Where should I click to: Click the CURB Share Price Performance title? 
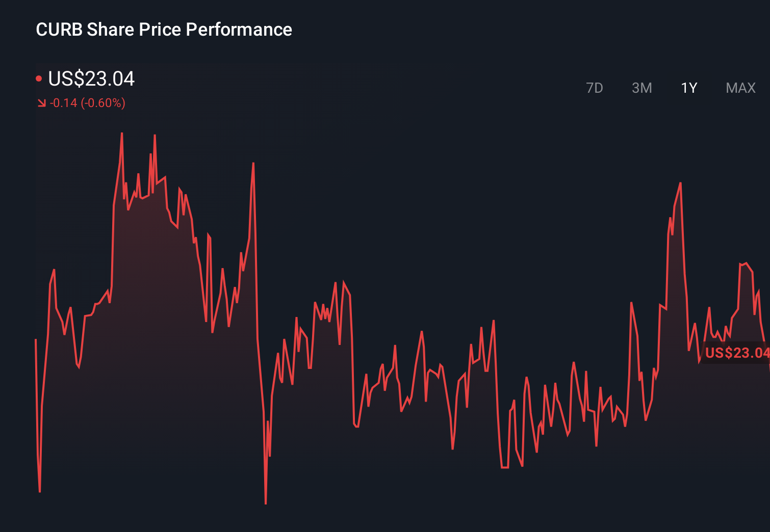(x=164, y=30)
